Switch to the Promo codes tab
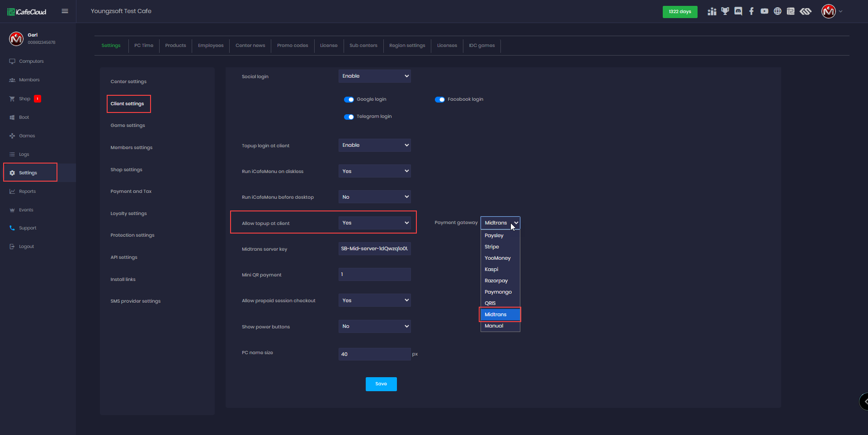This screenshot has height=435, width=868. click(x=292, y=46)
